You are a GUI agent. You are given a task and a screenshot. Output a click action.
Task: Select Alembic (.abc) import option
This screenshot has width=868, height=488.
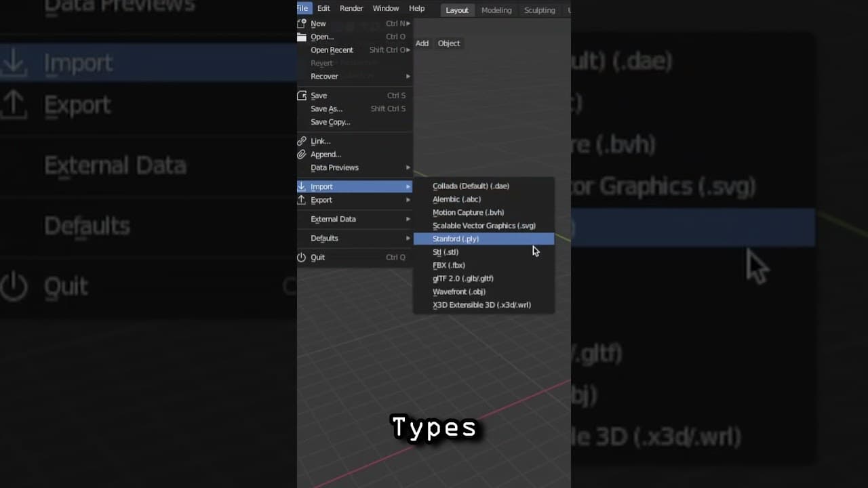click(484, 199)
